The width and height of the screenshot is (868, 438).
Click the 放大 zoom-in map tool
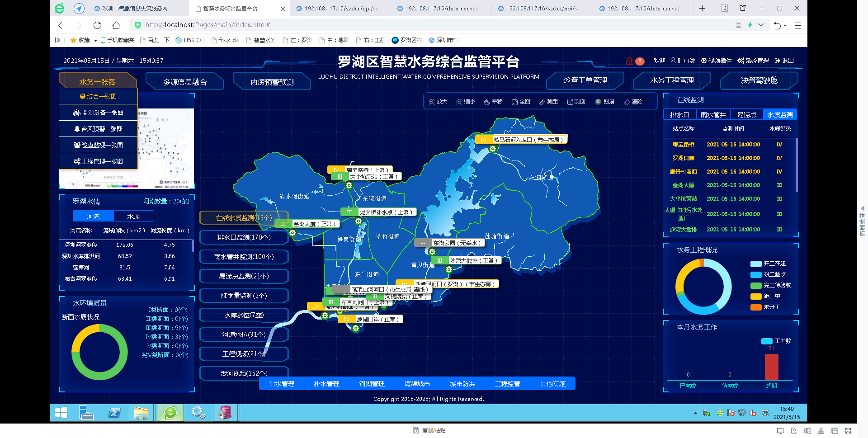pos(438,102)
